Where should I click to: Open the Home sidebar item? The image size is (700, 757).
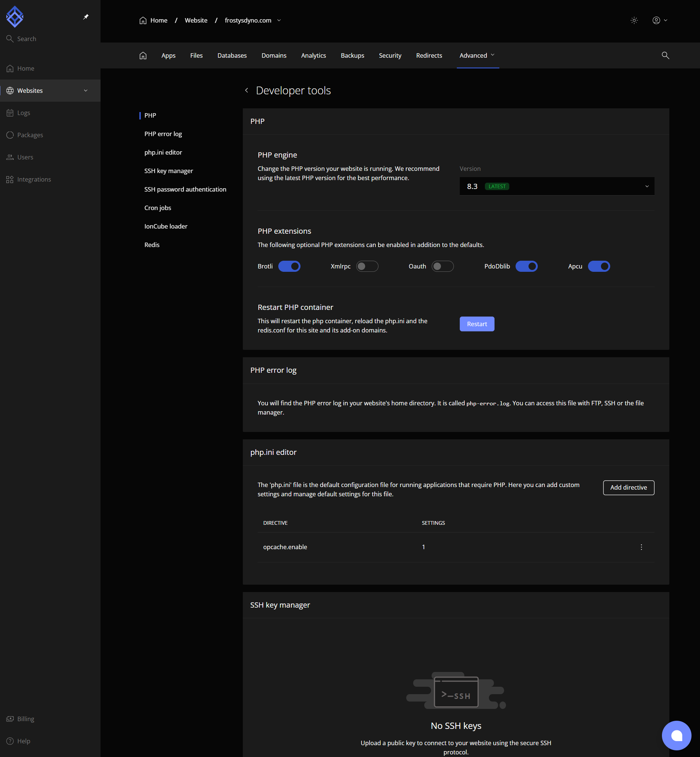tap(50, 68)
